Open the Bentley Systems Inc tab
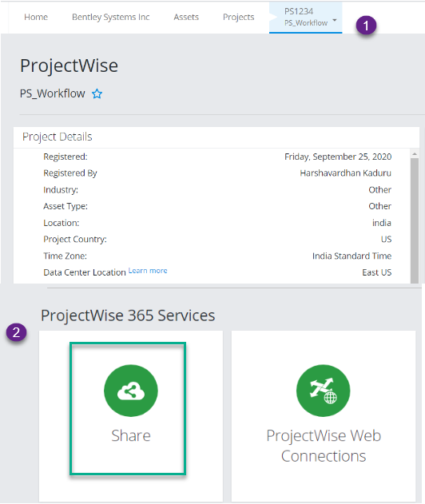 tap(110, 17)
